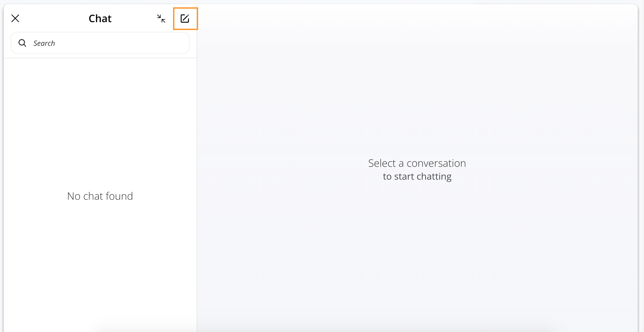
Task: Close the Chat panel with X icon
Action: pos(15,19)
